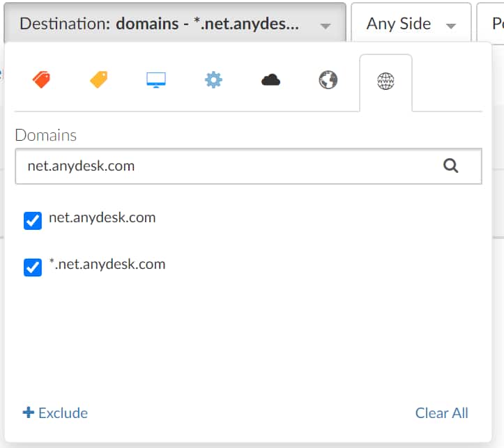Select the WWW domains tab icon

point(385,82)
